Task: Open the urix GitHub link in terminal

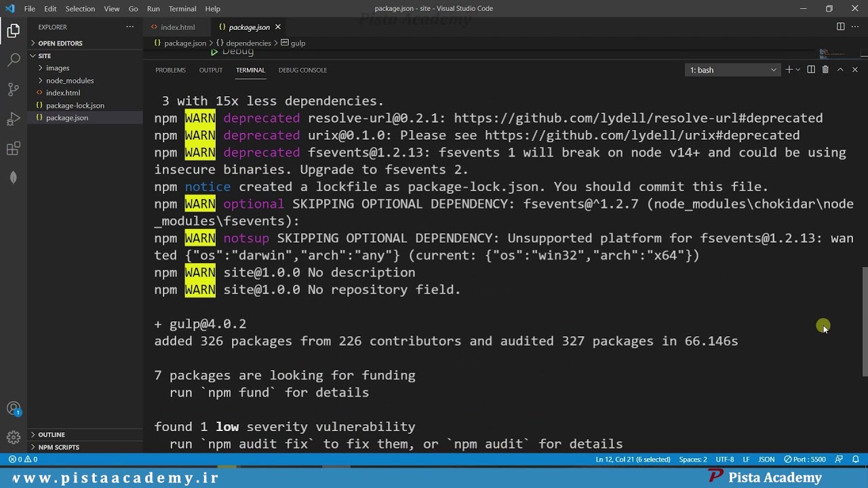Action: [x=642, y=136]
